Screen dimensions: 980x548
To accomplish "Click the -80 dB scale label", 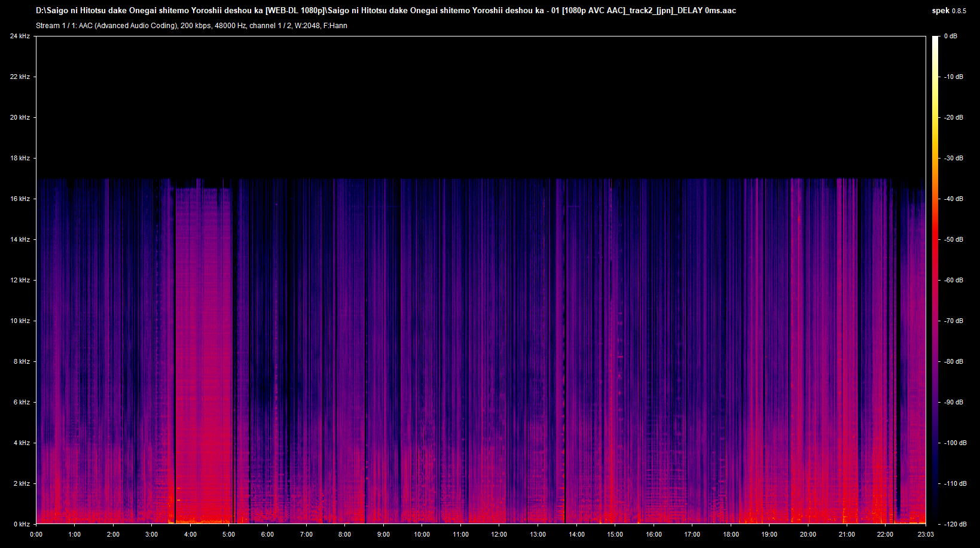I will click(x=954, y=362).
